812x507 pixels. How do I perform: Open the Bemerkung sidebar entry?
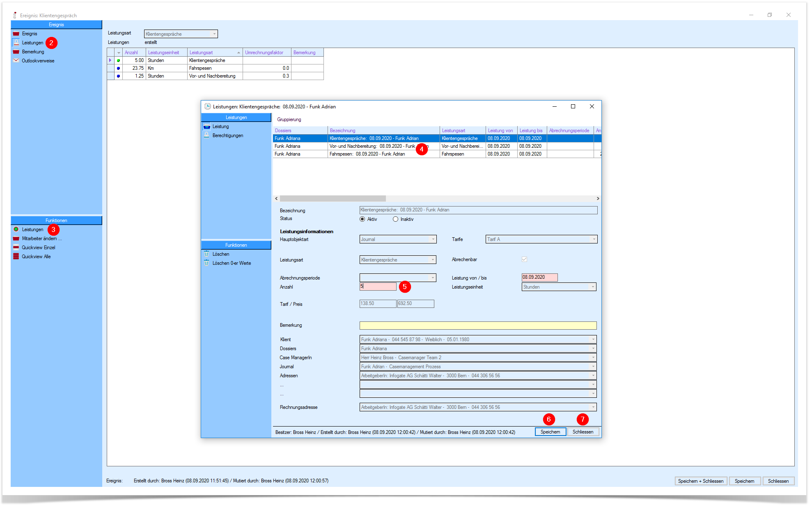coord(33,52)
